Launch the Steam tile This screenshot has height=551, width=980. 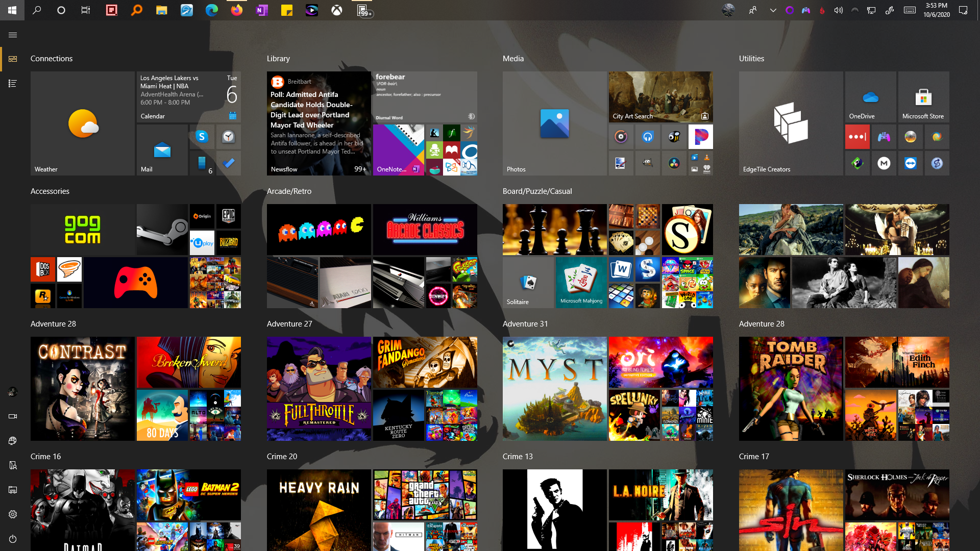(162, 230)
